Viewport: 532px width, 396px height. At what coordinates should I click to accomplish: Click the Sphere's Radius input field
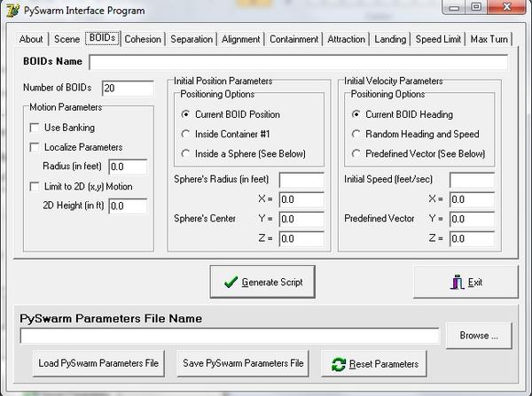[x=301, y=180]
